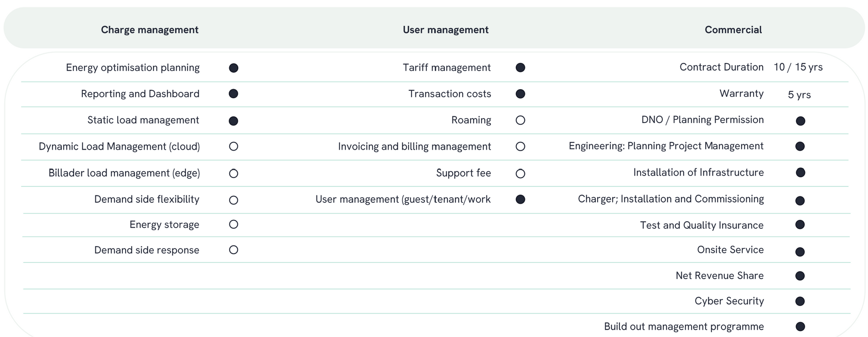Click the Charge management column header

click(150, 30)
